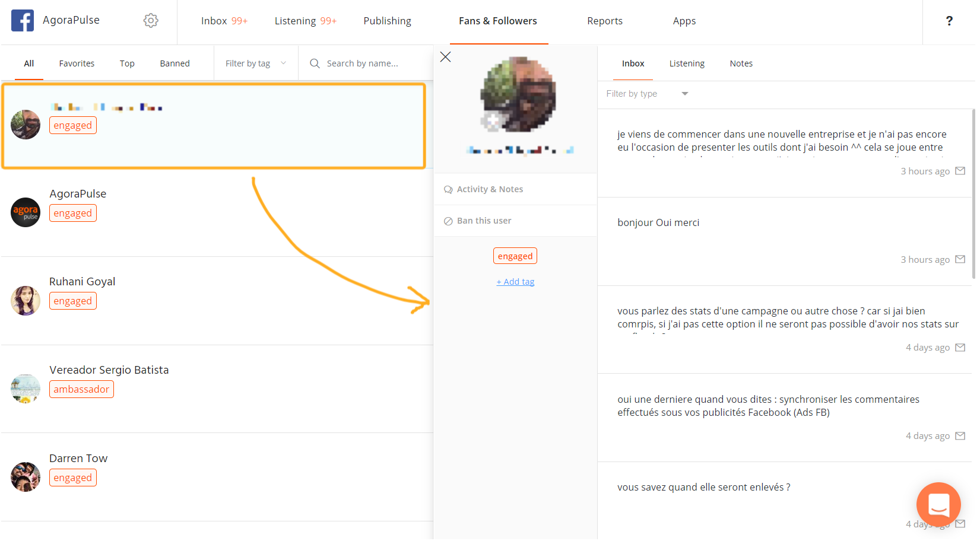The height and width of the screenshot is (541, 980).
Task: Select Vereador Sergio Batista name
Action: click(x=109, y=370)
